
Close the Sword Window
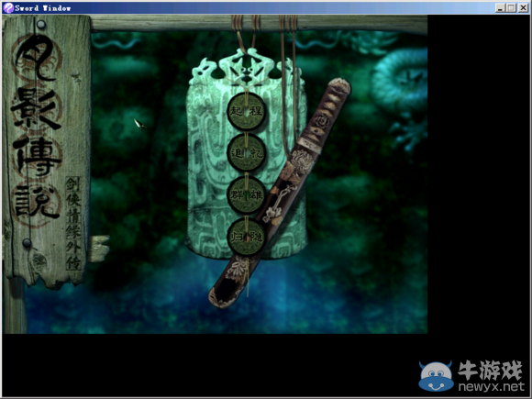pyautogui.click(x=523, y=8)
